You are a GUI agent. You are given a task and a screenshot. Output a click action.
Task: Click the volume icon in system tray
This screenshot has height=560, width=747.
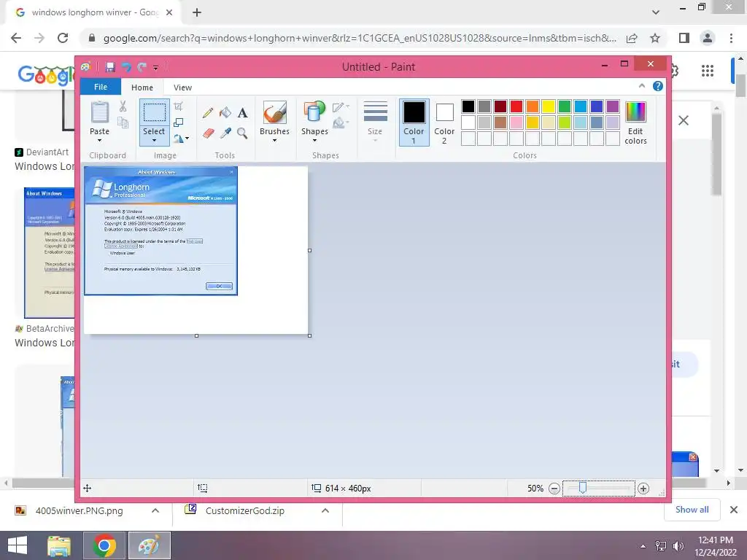click(x=678, y=546)
